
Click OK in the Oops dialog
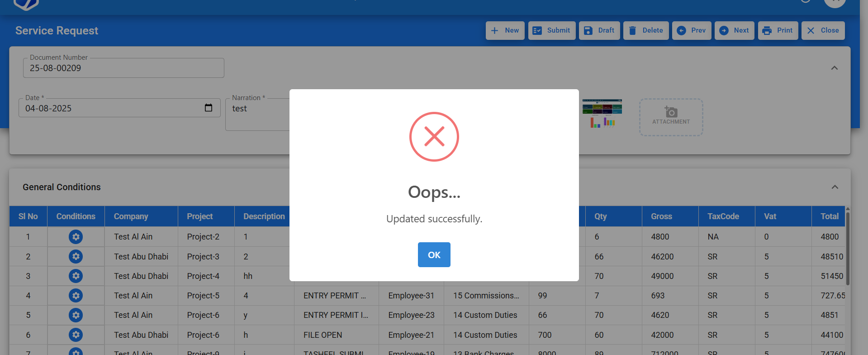tap(434, 255)
